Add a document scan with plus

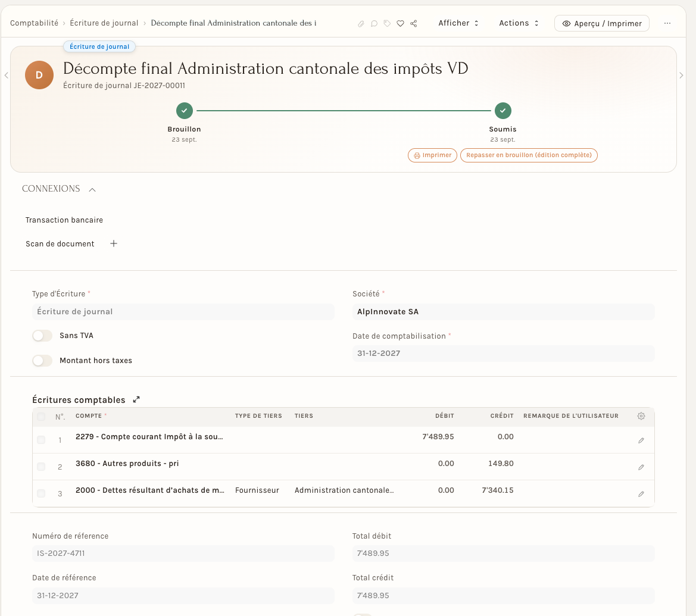pos(114,243)
